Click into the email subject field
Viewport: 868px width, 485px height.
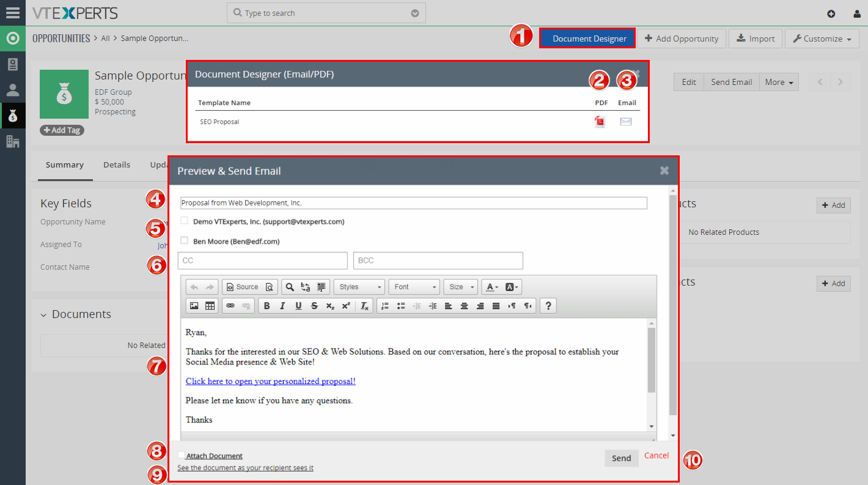click(x=413, y=203)
